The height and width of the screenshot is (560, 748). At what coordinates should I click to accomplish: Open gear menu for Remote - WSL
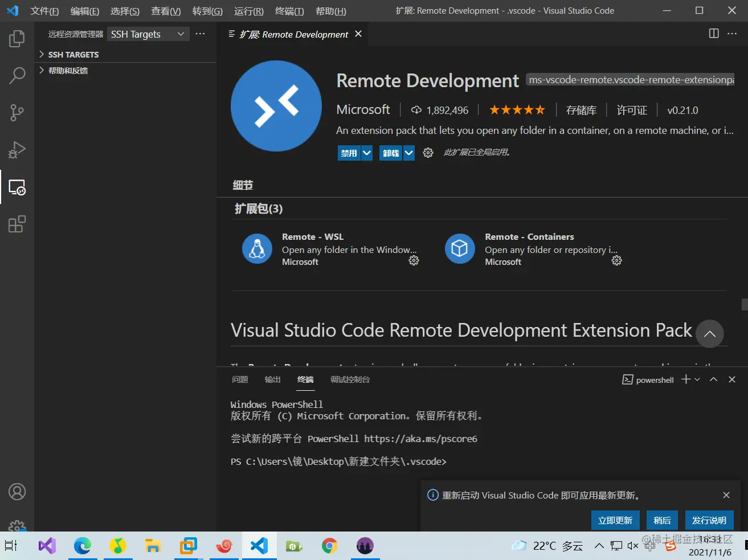[414, 260]
